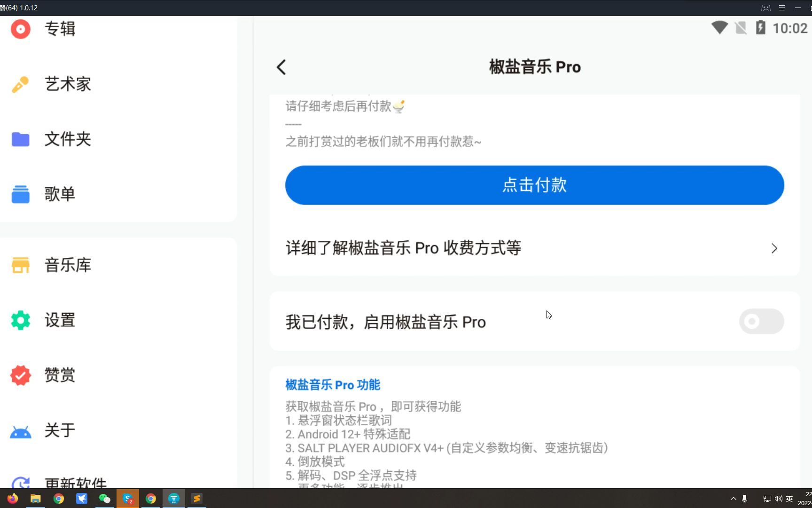Open the Chrome icon next to the S app
Screen dimensions: 812x508
pyautogui.click(x=151, y=499)
